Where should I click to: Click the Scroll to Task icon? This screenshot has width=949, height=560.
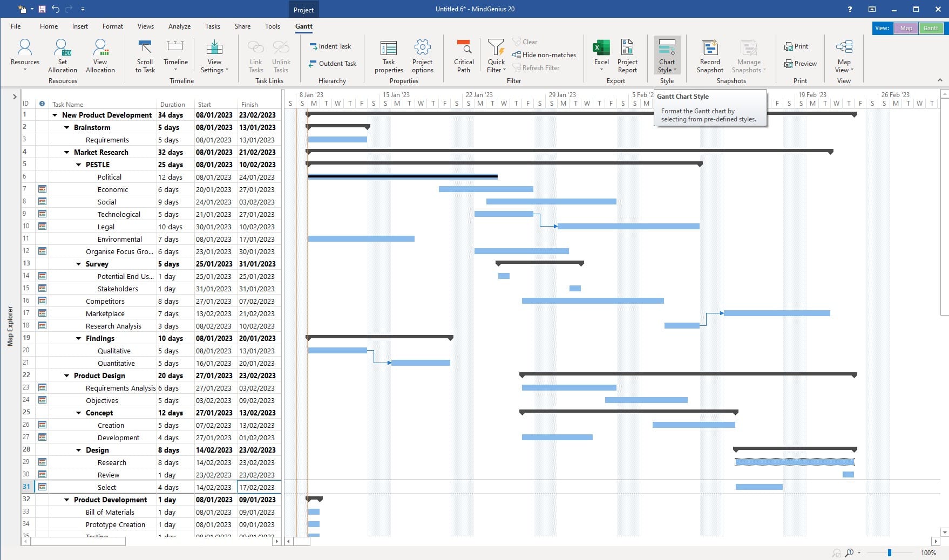coord(145,48)
